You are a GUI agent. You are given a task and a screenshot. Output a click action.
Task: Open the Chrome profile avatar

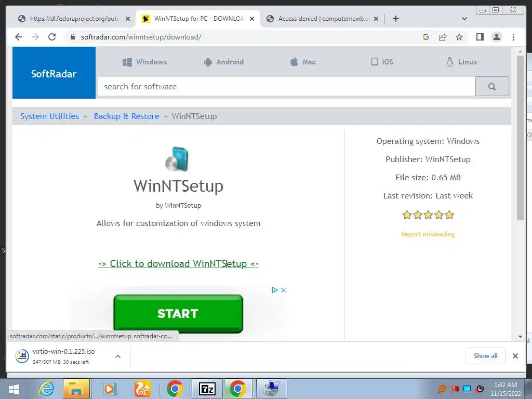click(496, 37)
